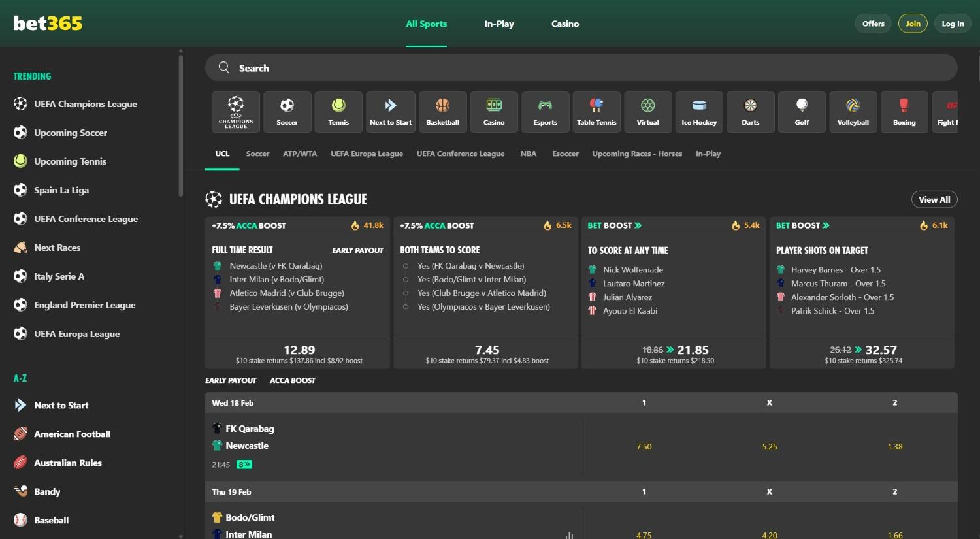Image resolution: width=980 pixels, height=539 pixels.
Task: Select the Ice Hockey icon
Action: [x=699, y=111]
